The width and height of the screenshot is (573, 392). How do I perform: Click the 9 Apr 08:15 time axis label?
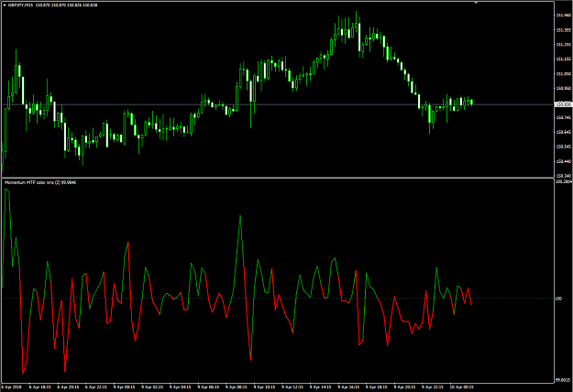236,387
